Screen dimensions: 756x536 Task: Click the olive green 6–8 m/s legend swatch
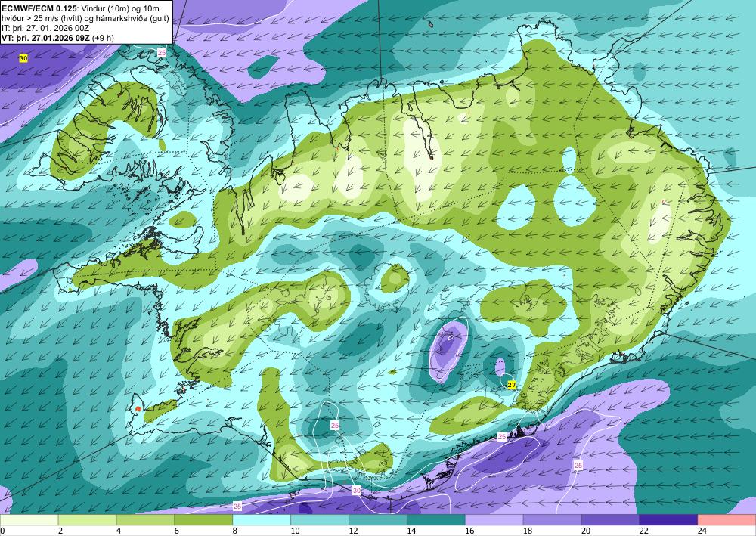(x=203, y=520)
